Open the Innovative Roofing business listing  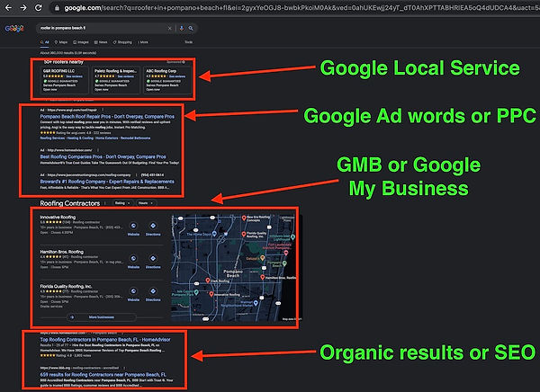point(58,218)
